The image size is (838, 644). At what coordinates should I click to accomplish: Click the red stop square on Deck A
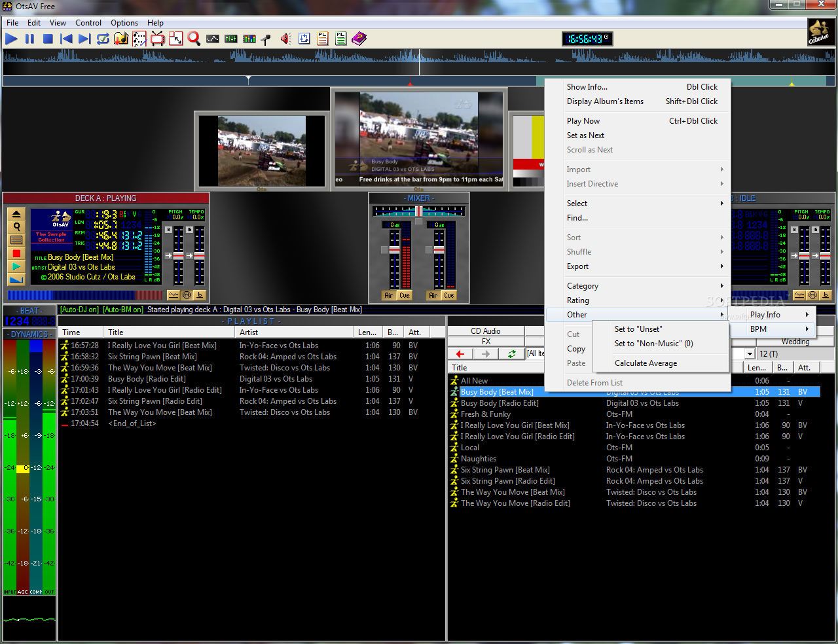[x=16, y=253]
